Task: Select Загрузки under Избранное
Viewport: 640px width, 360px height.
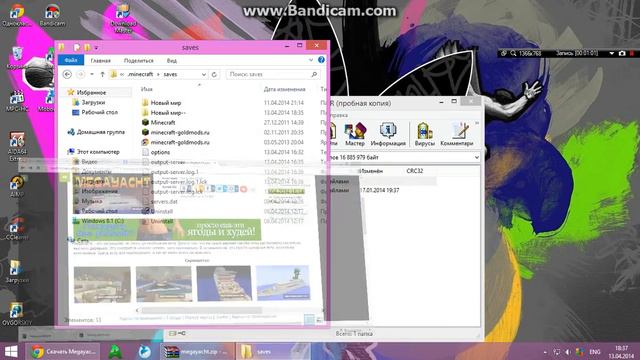Action: [x=93, y=102]
